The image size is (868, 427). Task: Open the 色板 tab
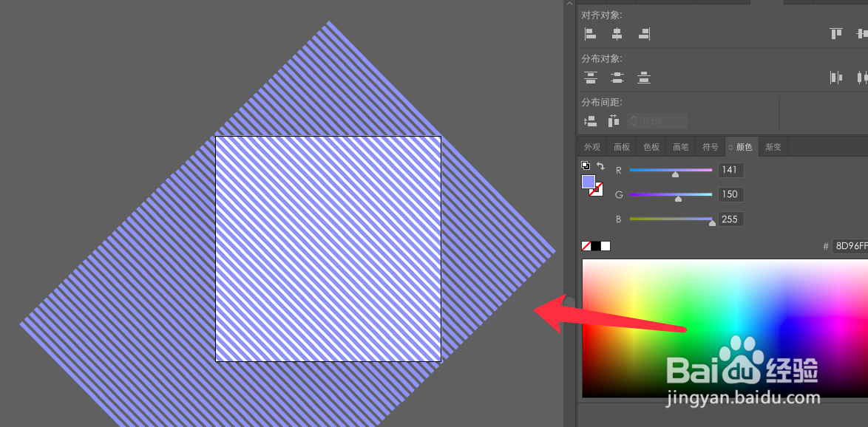pos(651,147)
